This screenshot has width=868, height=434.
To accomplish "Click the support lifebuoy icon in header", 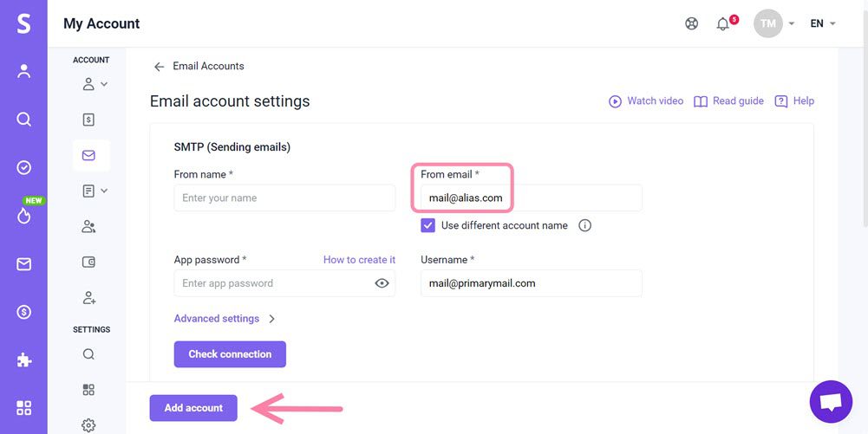I will click(691, 24).
